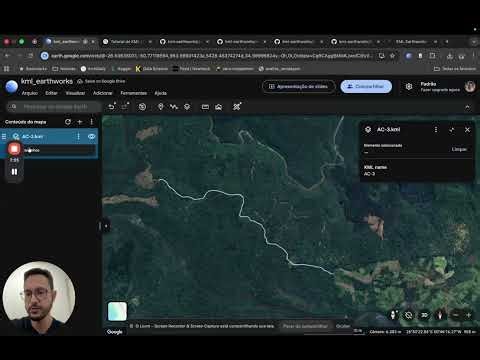Stop recording with the red Loom button
This screenshot has height=360, width=480.
coord(14,149)
